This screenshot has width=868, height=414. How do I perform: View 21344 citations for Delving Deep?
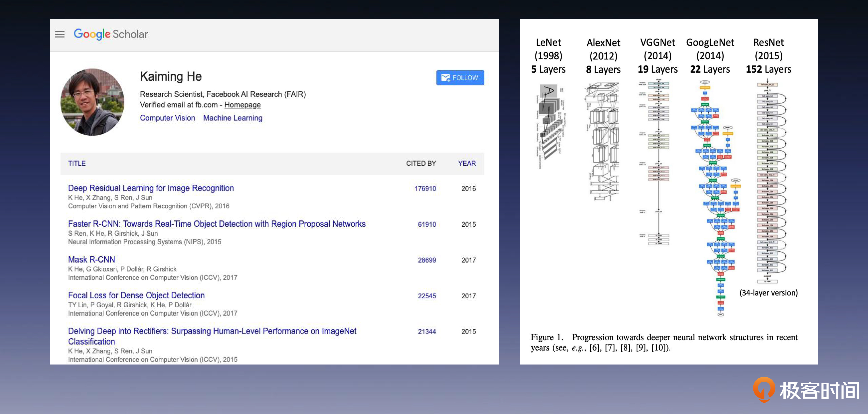click(x=427, y=332)
